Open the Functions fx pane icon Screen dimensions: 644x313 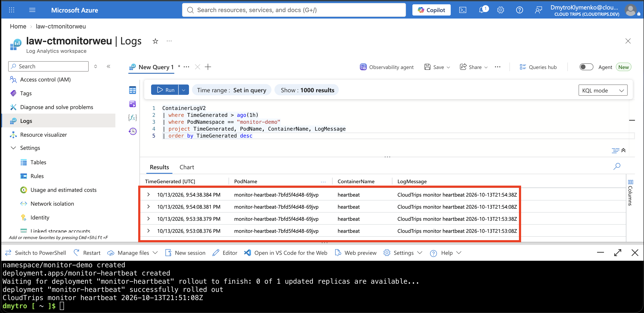click(x=133, y=117)
